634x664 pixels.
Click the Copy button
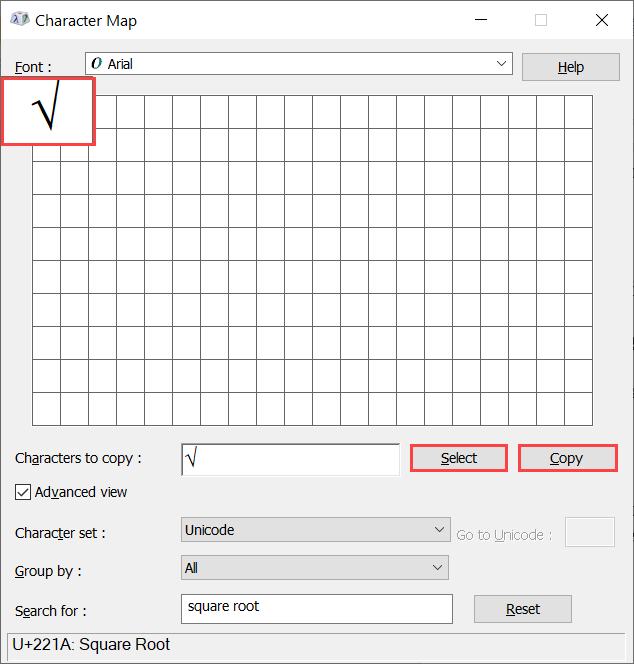coord(568,458)
